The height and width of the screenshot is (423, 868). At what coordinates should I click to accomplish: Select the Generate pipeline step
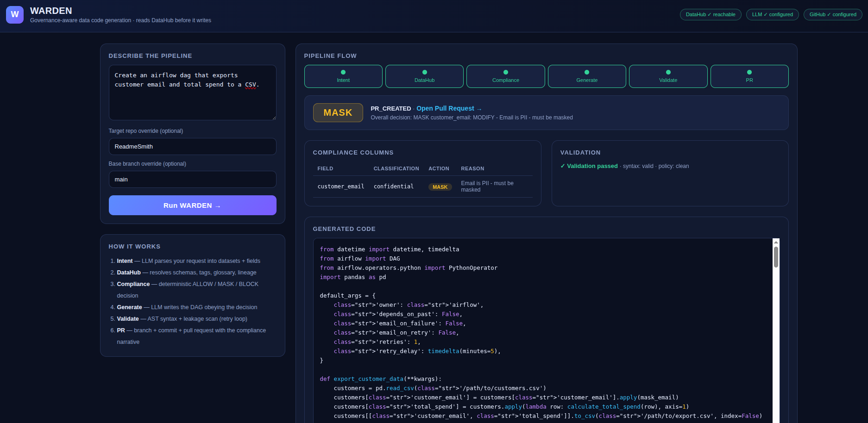click(587, 76)
